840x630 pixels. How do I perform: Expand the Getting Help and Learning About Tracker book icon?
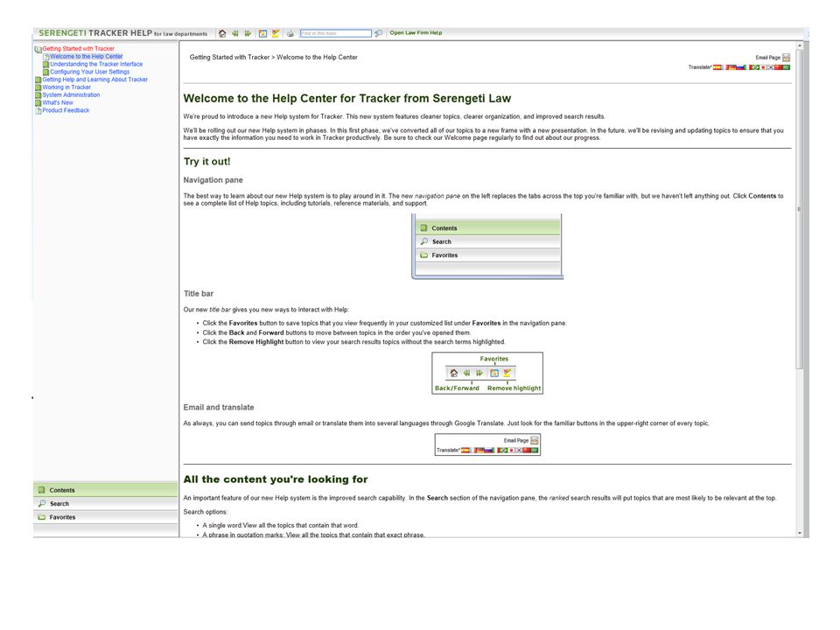pyautogui.click(x=38, y=80)
